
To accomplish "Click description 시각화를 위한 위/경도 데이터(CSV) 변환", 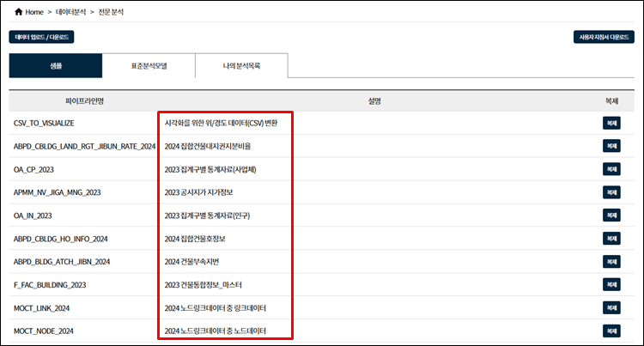I will [221, 123].
